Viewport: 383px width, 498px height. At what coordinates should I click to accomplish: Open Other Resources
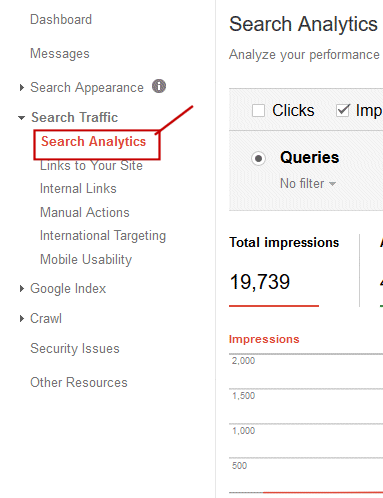point(79,382)
